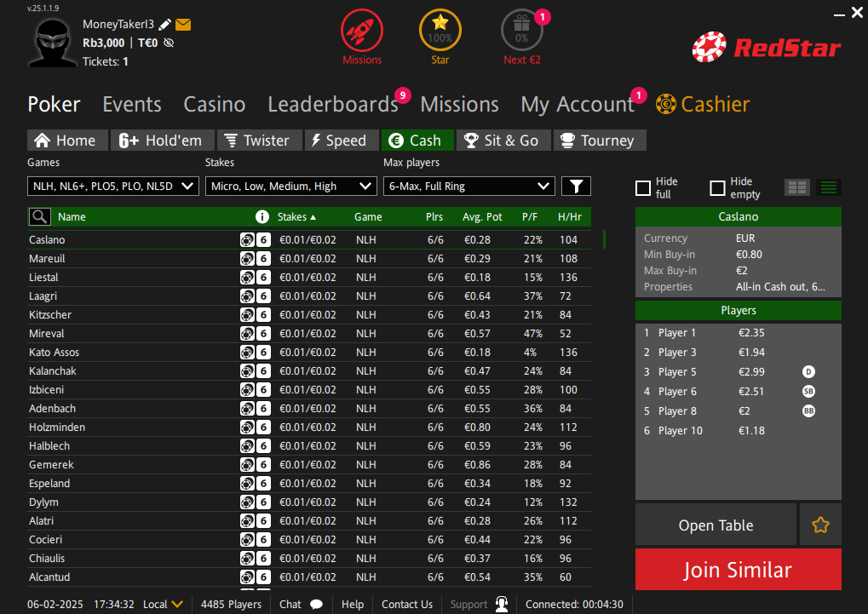Click the dealer button icon for Player 5
868x614 pixels.
(x=808, y=372)
